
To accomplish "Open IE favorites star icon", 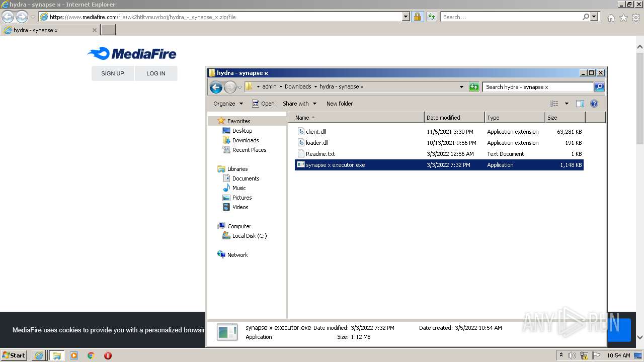I will (x=623, y=18).
